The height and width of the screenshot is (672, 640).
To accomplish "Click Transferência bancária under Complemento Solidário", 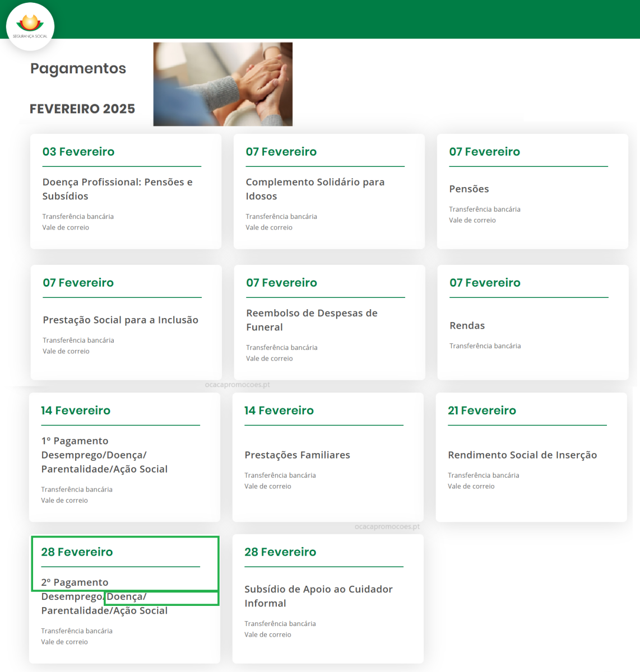I will coord(281,217).
